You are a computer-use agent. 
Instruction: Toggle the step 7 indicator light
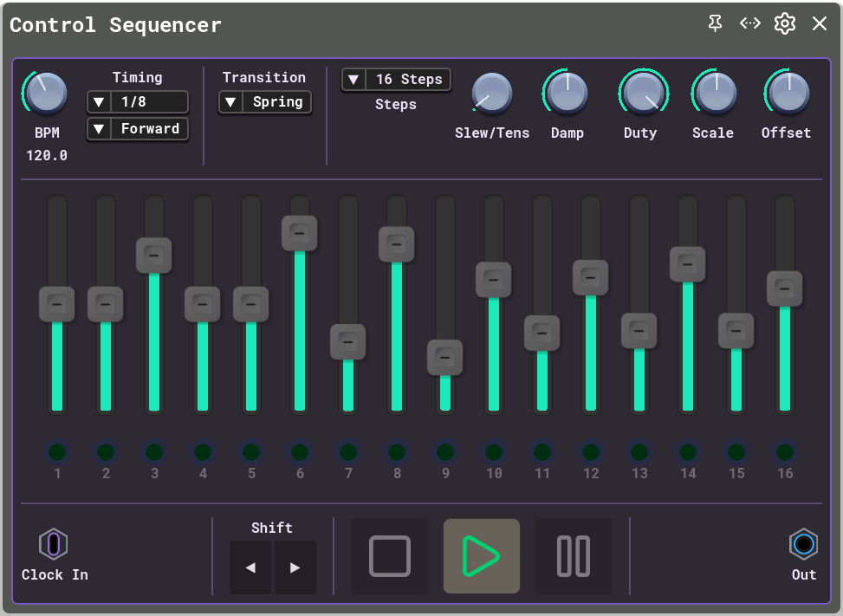pyautogui.click(x=348, y=452)
